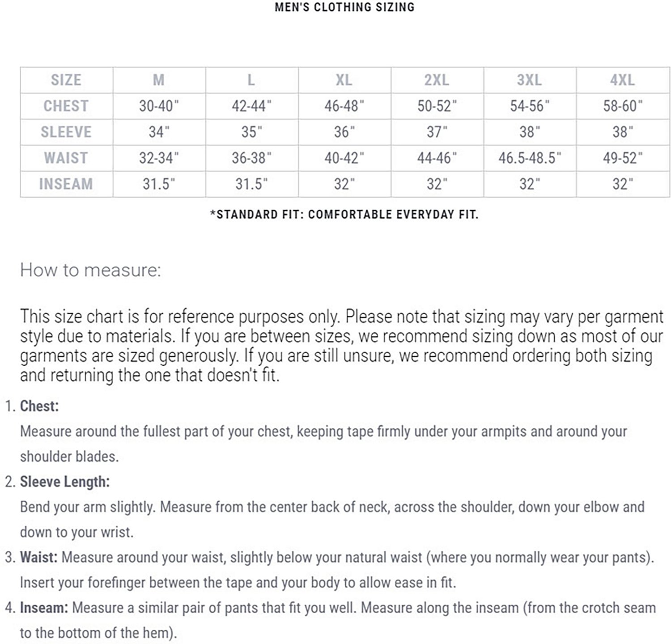
Task: Select the M size column header
Action: click(x=159, y=80)
